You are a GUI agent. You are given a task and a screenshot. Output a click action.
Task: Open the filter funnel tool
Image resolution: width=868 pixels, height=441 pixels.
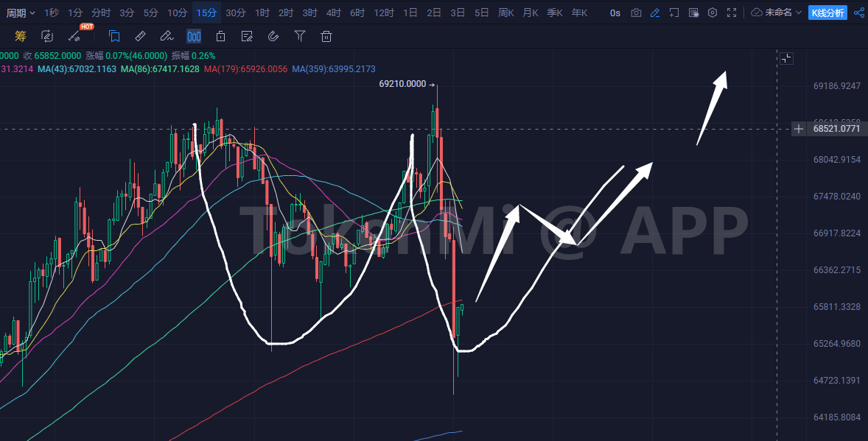click(300, 36)
